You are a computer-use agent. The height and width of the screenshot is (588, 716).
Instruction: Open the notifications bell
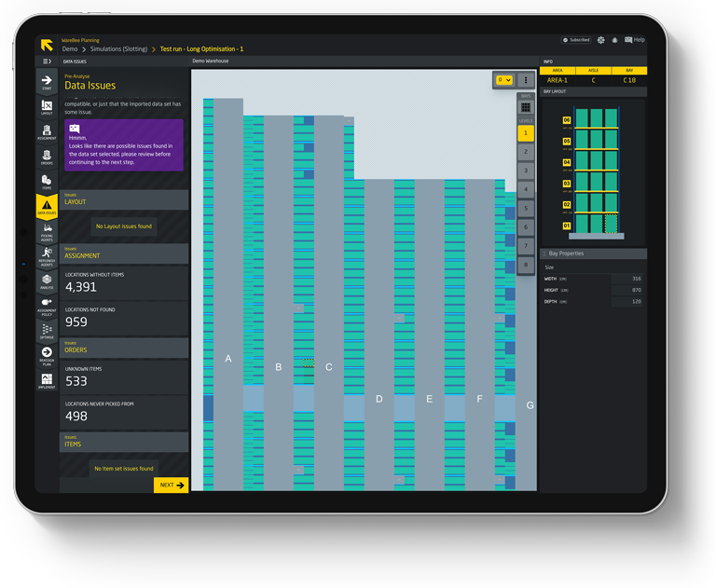614,40
